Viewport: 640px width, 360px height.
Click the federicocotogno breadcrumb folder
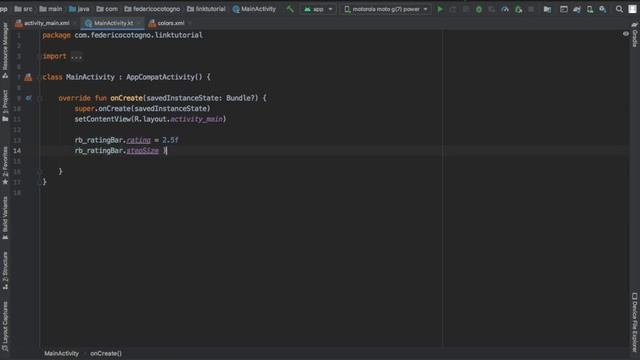[152, 9]
